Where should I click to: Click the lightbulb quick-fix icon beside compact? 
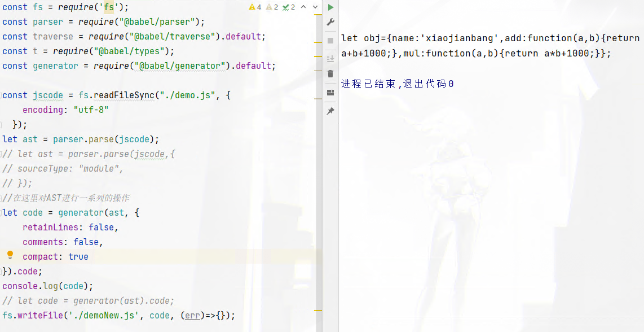click(x=10, y=255)
